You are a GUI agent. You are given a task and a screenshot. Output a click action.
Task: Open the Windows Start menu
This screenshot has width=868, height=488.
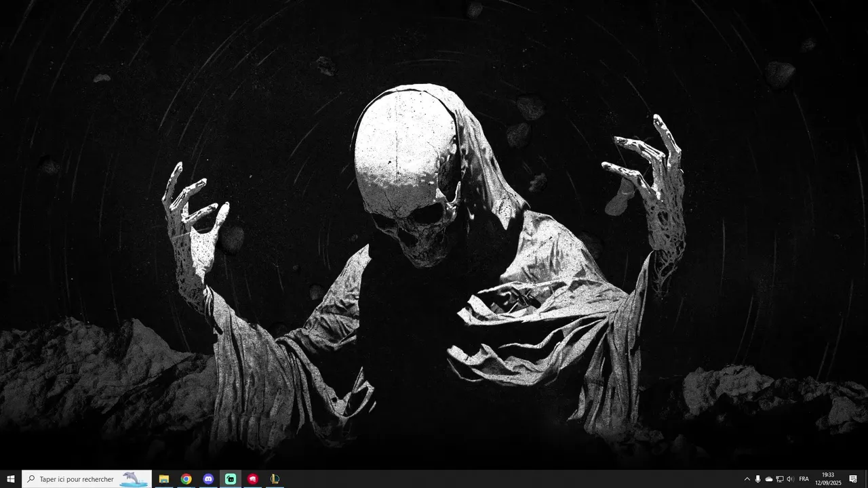[x=11, y=479]
